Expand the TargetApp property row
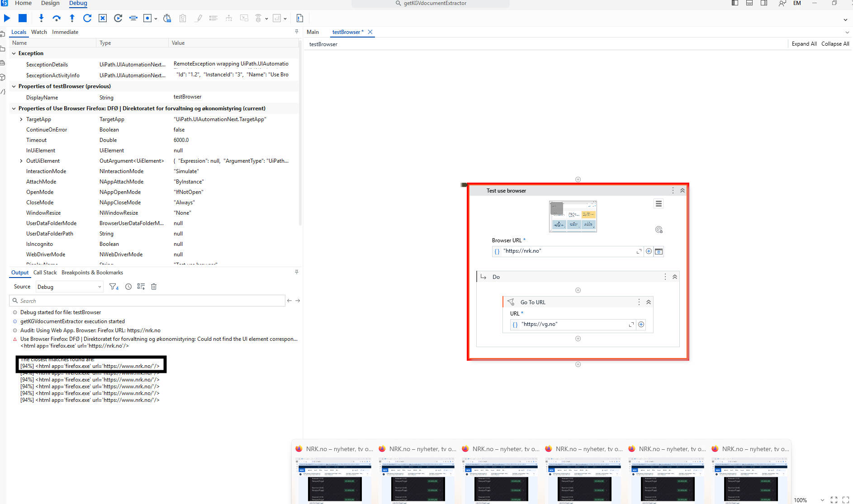This screenshot has width=853, height=504. tap(21, 119)
